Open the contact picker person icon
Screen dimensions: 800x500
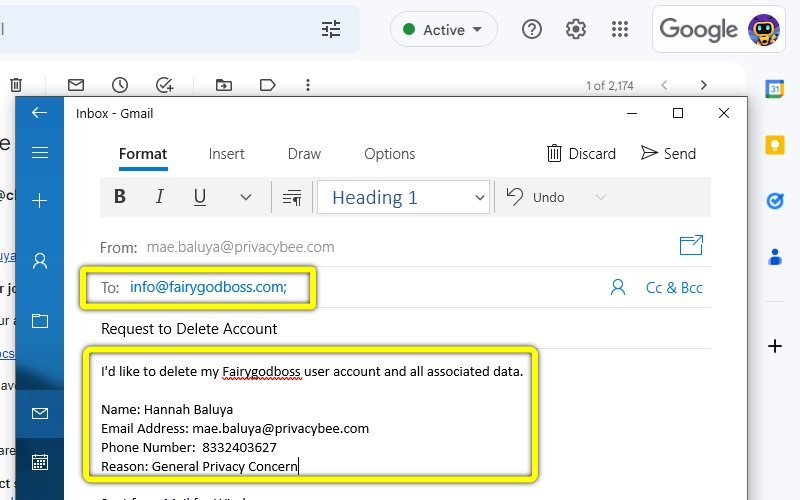coord(618,288)
